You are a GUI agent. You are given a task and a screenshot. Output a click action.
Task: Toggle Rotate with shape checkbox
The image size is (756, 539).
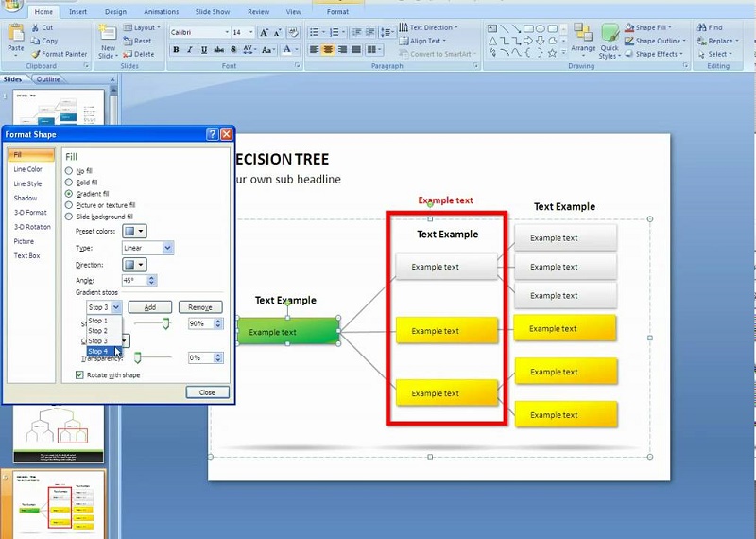point(79,374)
